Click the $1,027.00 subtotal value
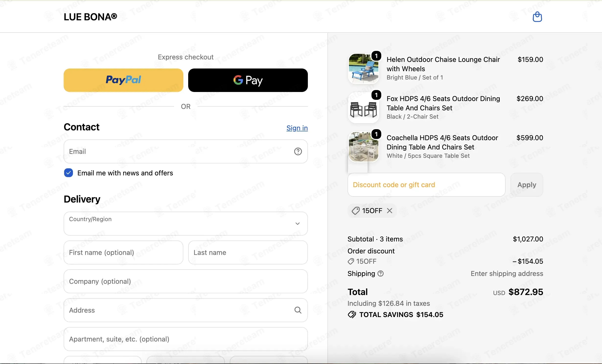Viewport: 602px width, 364px height. click(528, 239)
